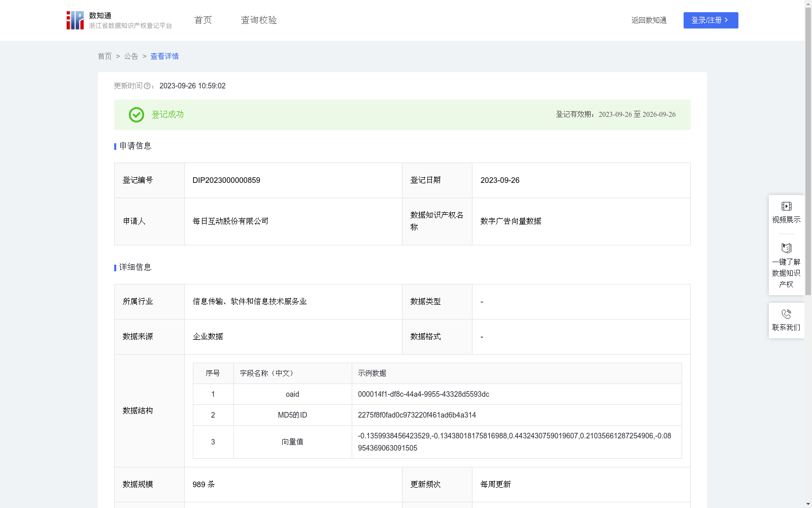Open 一键了解数据知识产权 guide icon

[x=786, y=248]
